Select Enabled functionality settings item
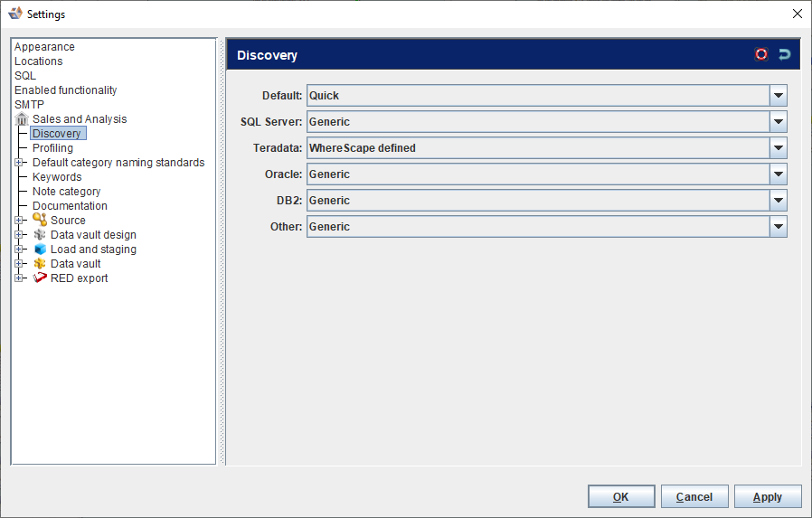Image resolution: width=812 pixels, height=518 pixels. point(65,90)
